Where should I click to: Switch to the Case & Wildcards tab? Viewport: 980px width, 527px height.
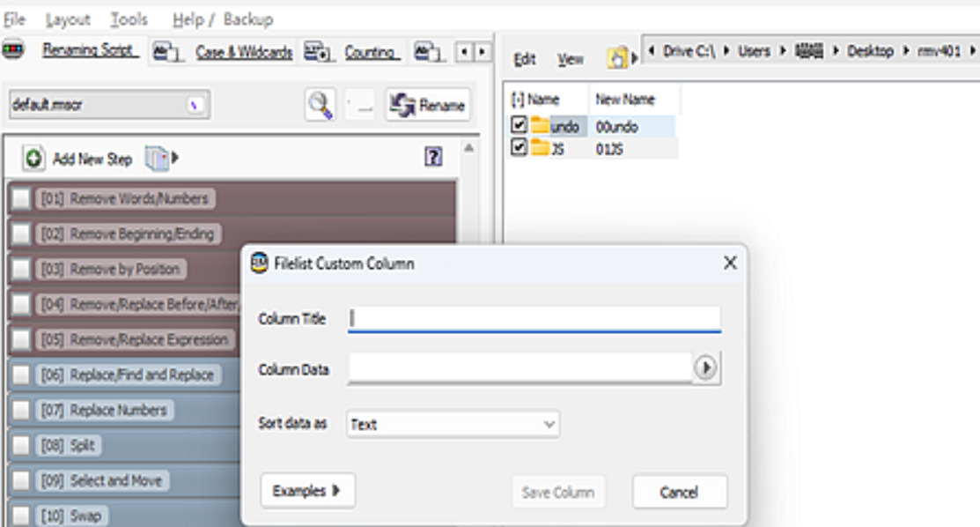[x=244, y=52]
